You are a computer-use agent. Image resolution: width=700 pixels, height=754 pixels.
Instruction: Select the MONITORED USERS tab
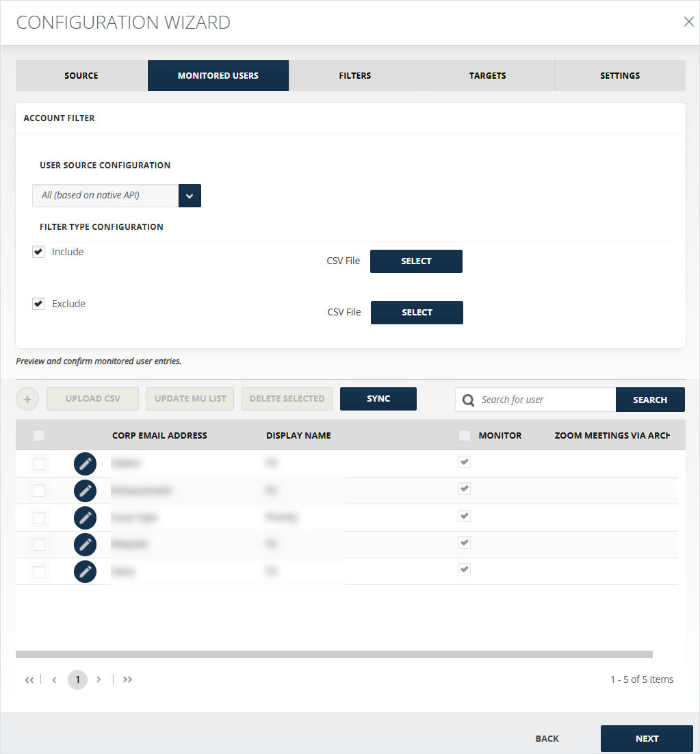point(218,75)
